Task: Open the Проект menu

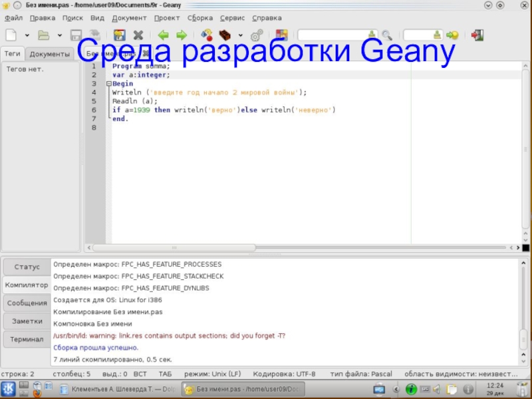Action: tap(167, 18)
